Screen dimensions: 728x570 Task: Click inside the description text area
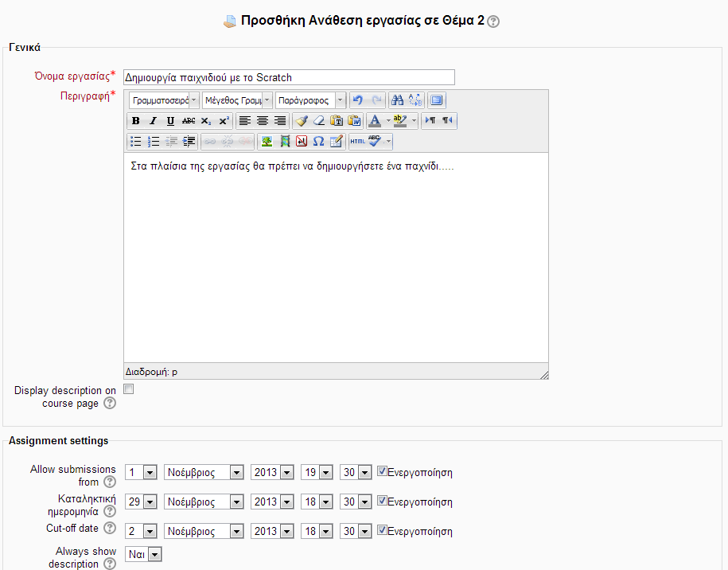(336, 257)
